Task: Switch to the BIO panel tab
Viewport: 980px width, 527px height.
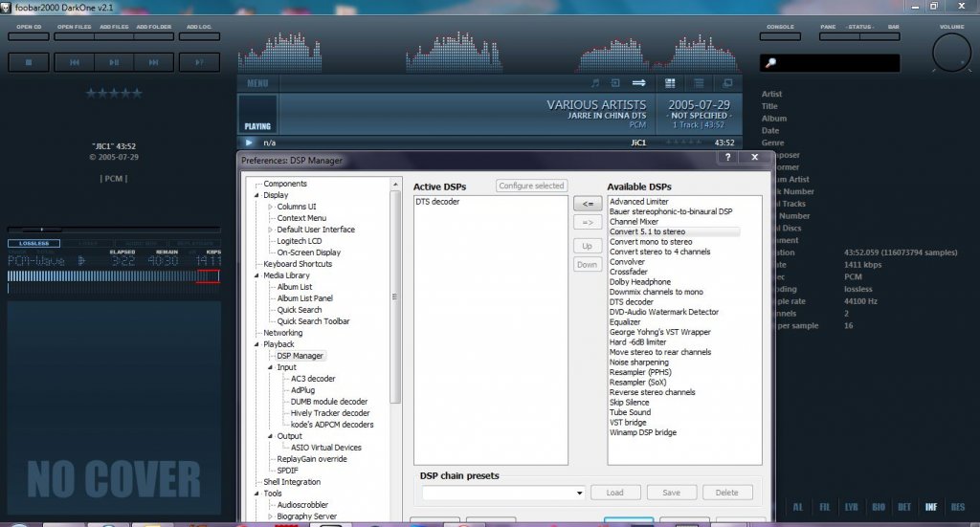Action: 879,507
